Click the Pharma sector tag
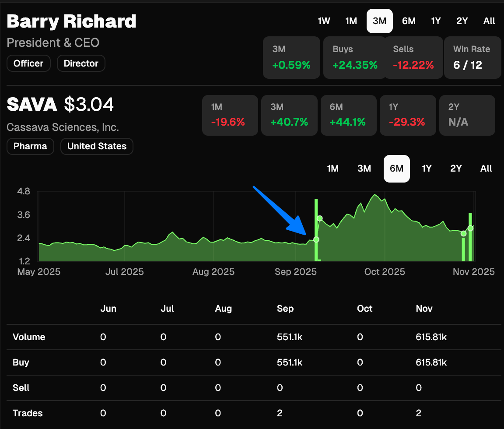The width and height of the screenshot is (504, 429). point(30,146)
